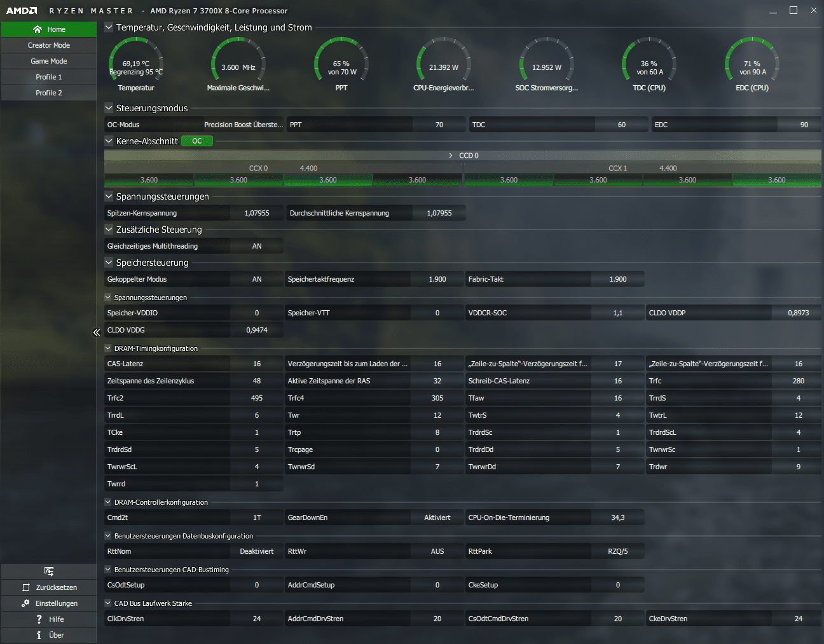
Task: Open Creator Mode profile
Action: point(49,45)
